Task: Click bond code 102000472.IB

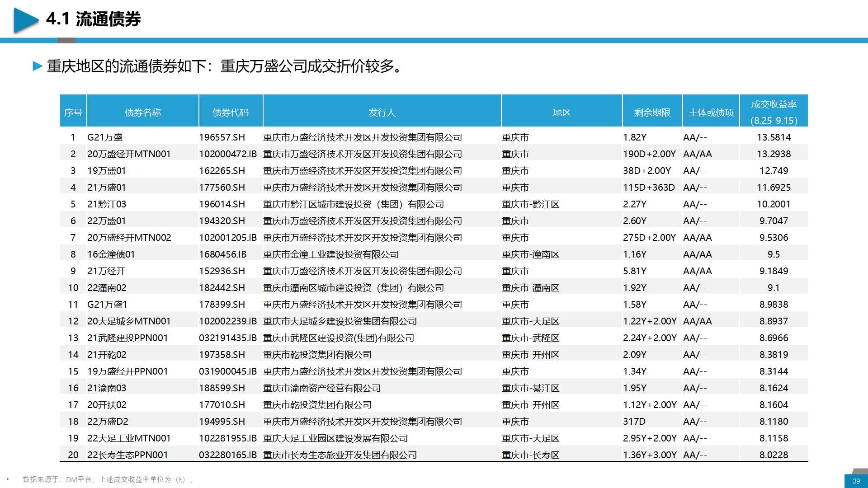Action: (228, 154)
